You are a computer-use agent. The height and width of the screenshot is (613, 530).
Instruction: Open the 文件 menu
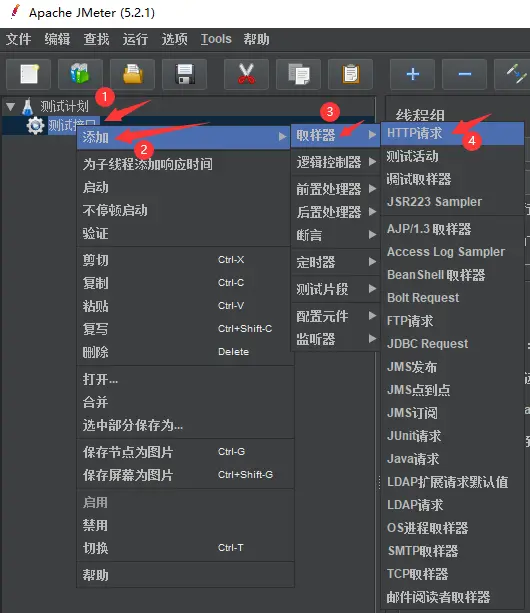click(x=18, y=39)
